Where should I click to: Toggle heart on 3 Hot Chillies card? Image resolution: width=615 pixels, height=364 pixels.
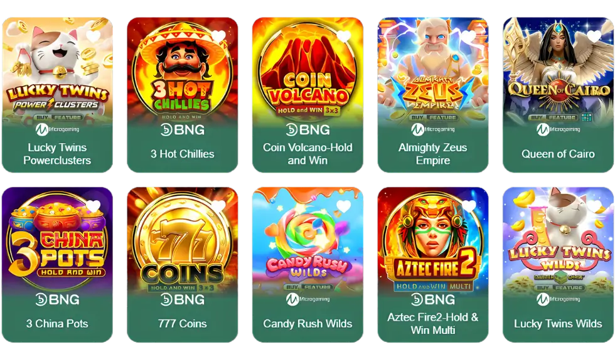click(x=218, y=36)
